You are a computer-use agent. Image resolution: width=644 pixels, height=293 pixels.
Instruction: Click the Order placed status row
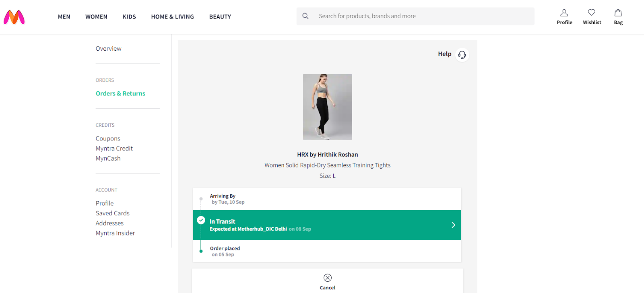point(327,251)
